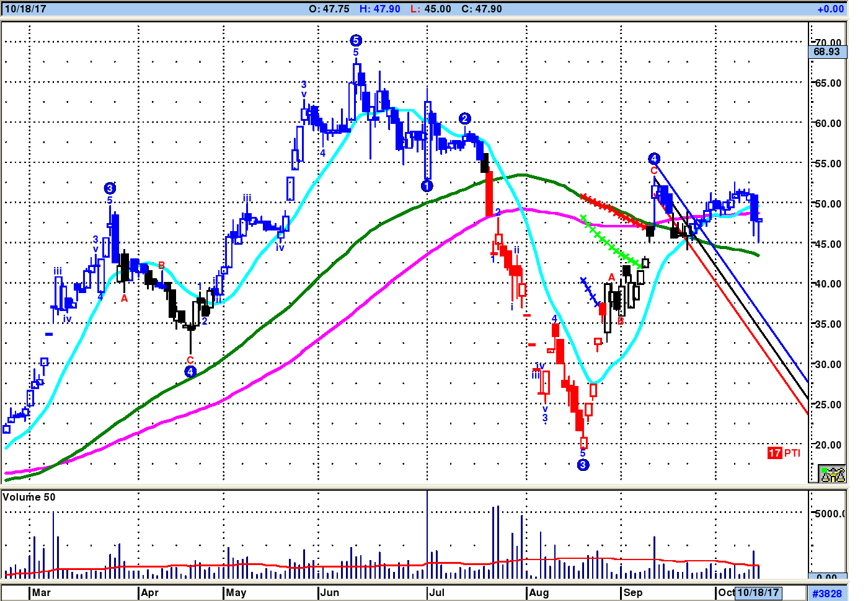This screenshot has width=868, height=601.
Task: Click circled wave 1 marker in early July
Action: (x=427, y=186)
